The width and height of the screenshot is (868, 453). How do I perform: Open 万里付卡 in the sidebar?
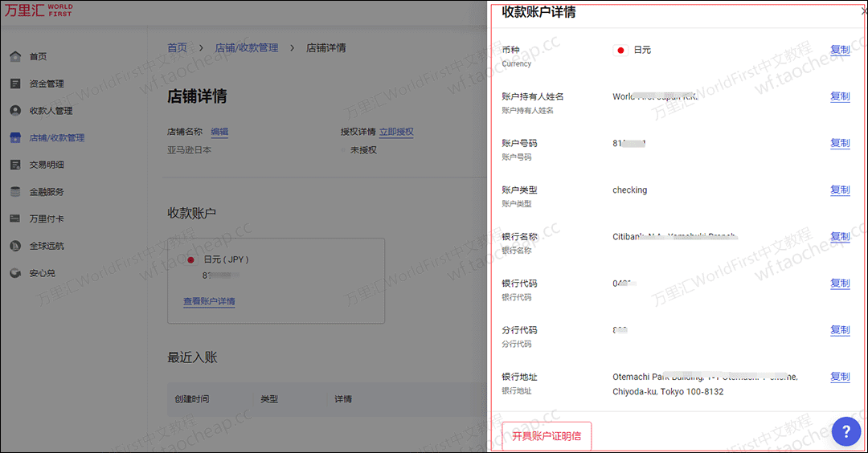47,219
